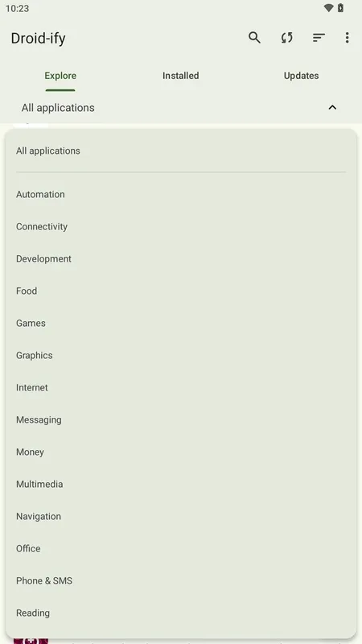Select the Games category
Viewport: 362px width, 644px height.
click(181, 324)
